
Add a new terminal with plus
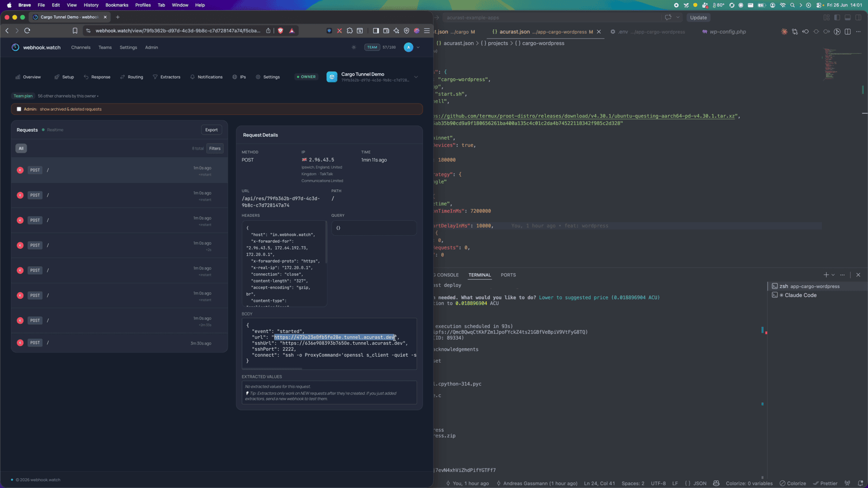pos(826,275)
